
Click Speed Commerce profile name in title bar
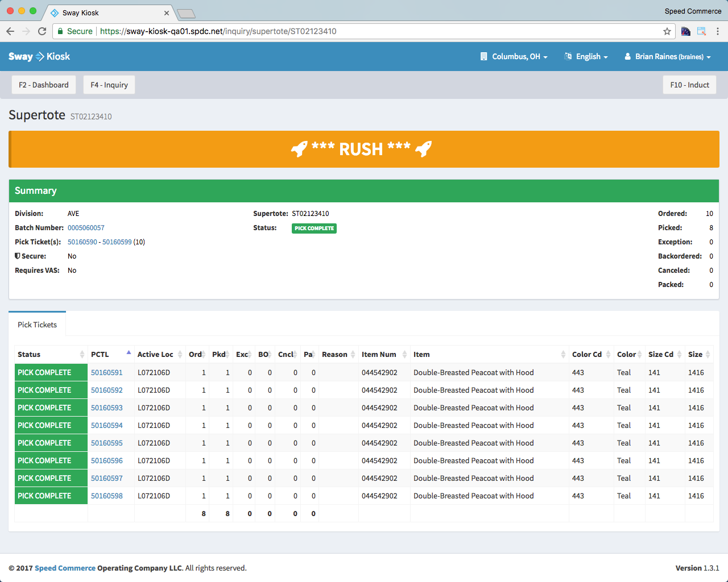point(693,11)
